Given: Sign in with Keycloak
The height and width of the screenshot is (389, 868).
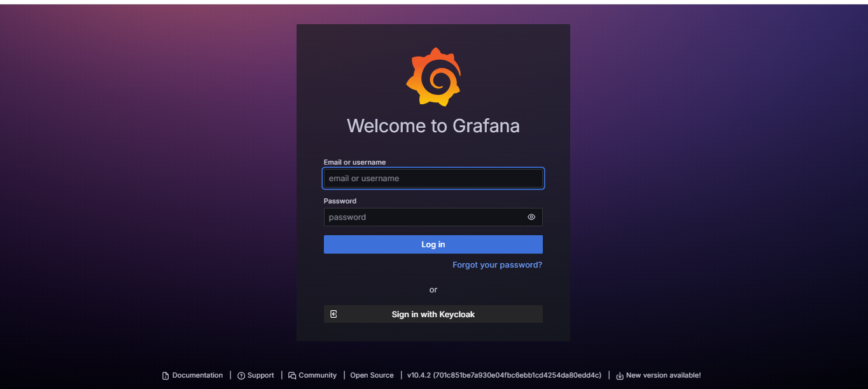Looking at the screenshot, I should [x=433, y=314].
